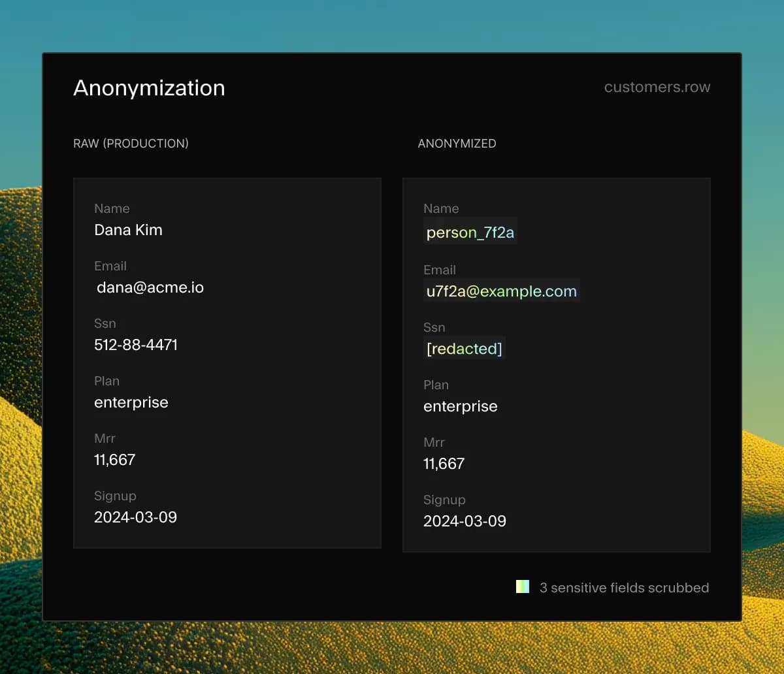Click the Mrr label in anonymized panel
This screenshot has width=784, height=674.
click(434, 442)
